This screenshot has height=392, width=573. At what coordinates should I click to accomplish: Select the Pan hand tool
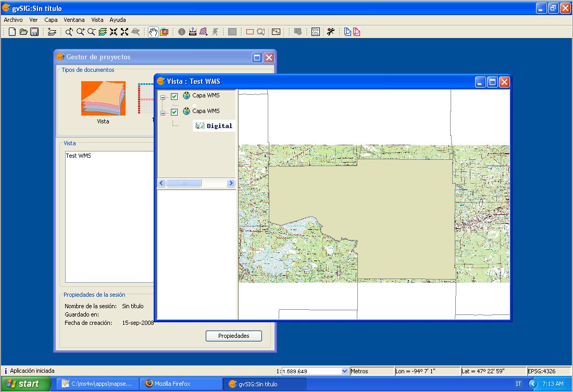pyautogui.click(x=153, y=32)
